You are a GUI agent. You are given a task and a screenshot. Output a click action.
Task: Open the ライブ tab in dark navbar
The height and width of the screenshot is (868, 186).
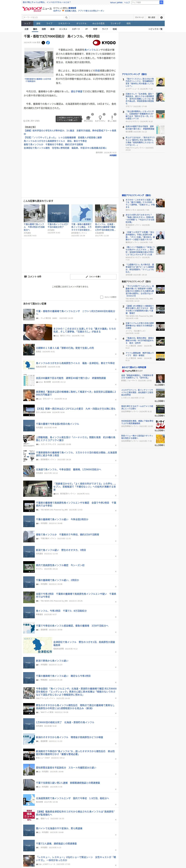(x=49, y=24)
